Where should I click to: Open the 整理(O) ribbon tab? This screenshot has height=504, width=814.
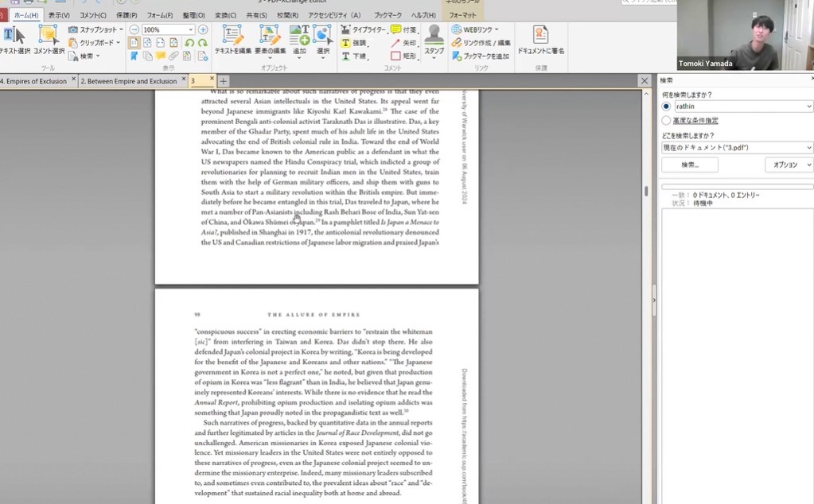pos(193,15)
